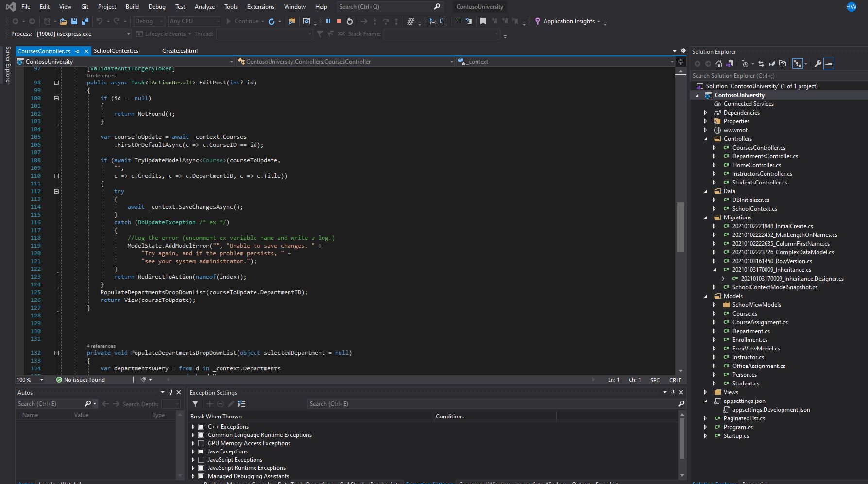Click Show All Files icon in Solution Explorer
This screenshot has width=868, height=484.
tap(783, 64)
